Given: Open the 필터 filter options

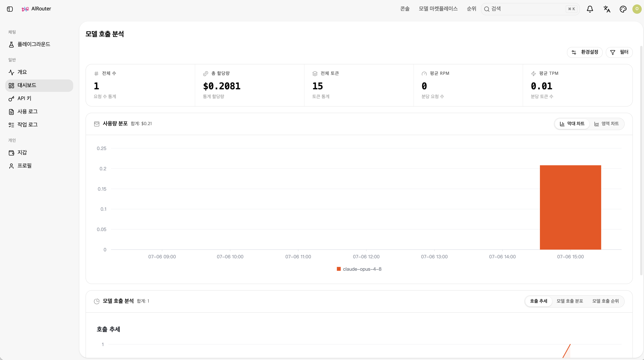Looking at the screenshot, I should (x=619, y=52).
